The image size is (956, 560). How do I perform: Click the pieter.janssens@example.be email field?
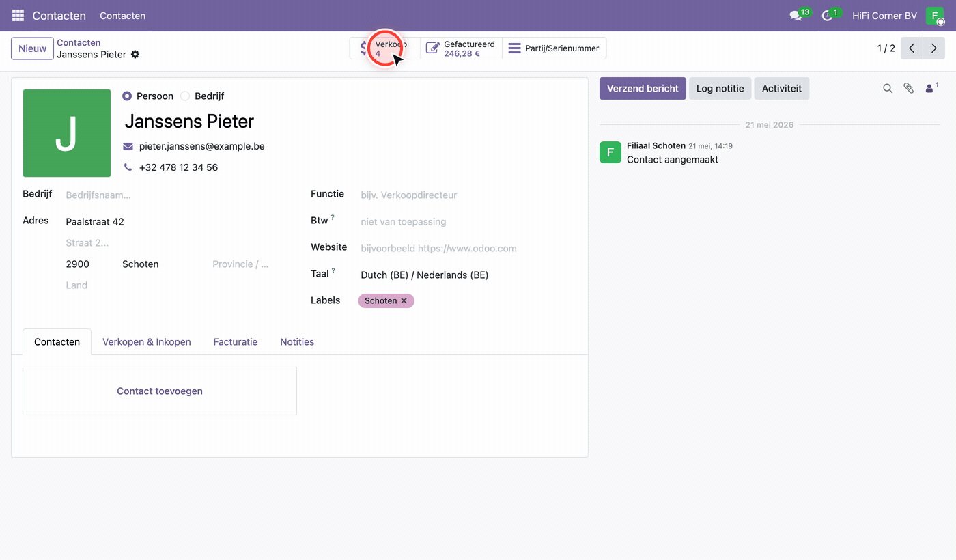(x=201, y=146)
